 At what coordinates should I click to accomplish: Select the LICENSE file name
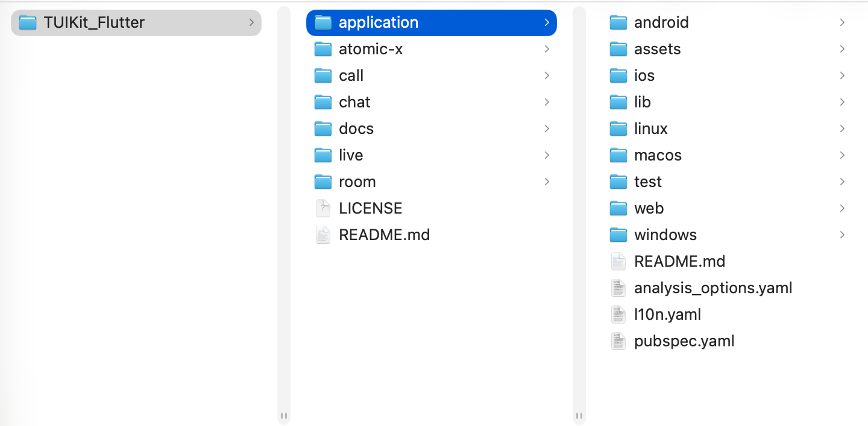pos(371,208)
